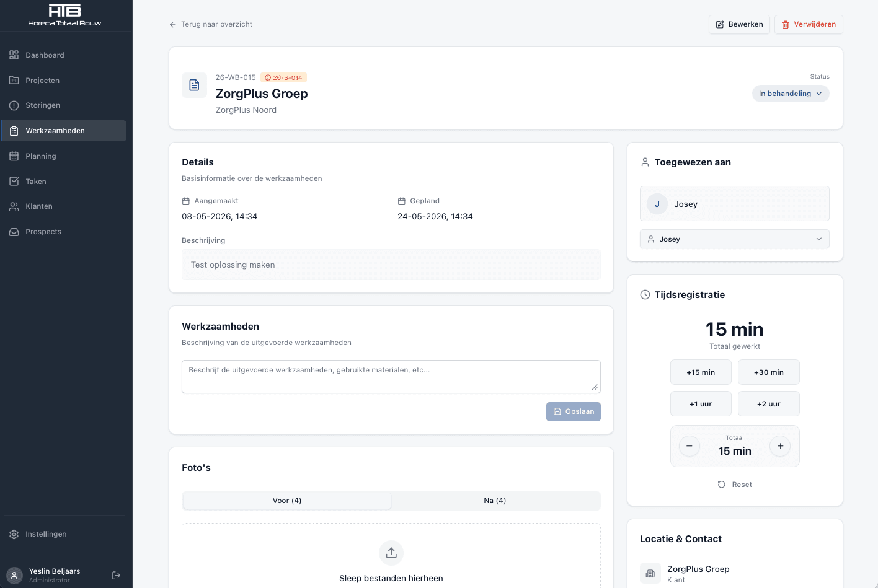Increase total time with plus button
The width and height of the screenshot is (878, 588).
(x=780, y=446)
